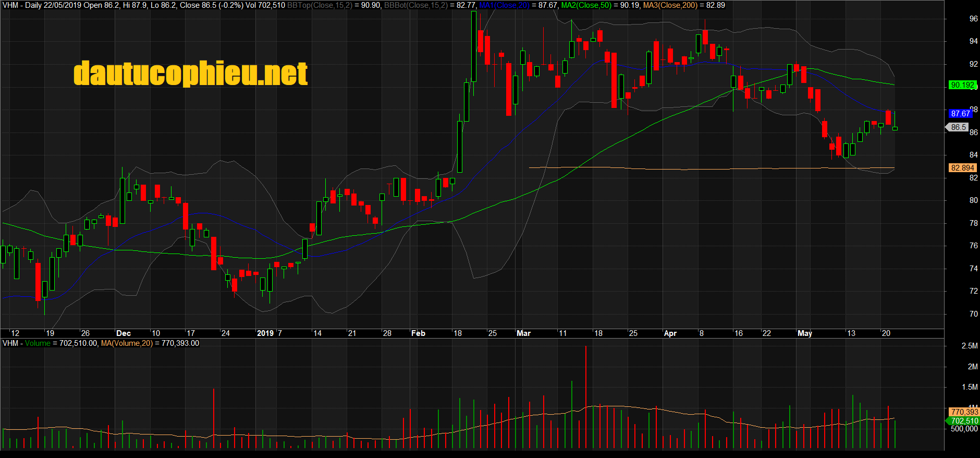Select the 2019 year marker on date axis
The width and height of the screenshot is (980, 458).
click(265, 333)
